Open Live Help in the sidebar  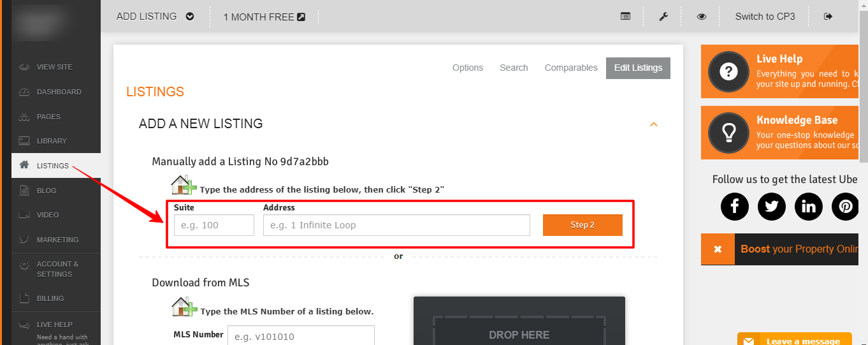(x=56, y=328)
